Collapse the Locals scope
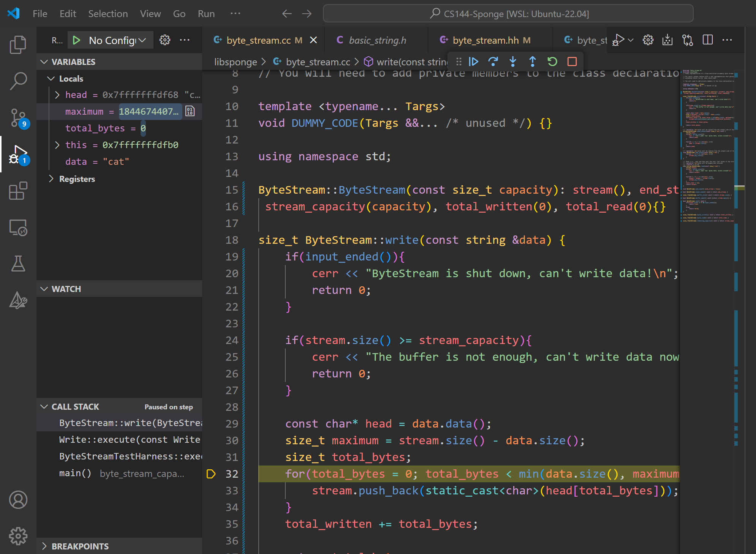Image resolution: width=756 pixels, height=554 pixels. point(51,79)
